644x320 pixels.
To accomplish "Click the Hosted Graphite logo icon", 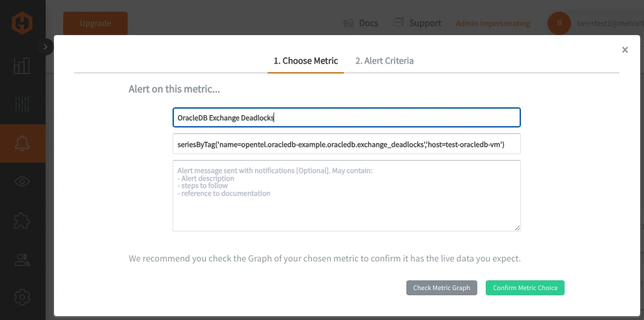I will (22, 23).
